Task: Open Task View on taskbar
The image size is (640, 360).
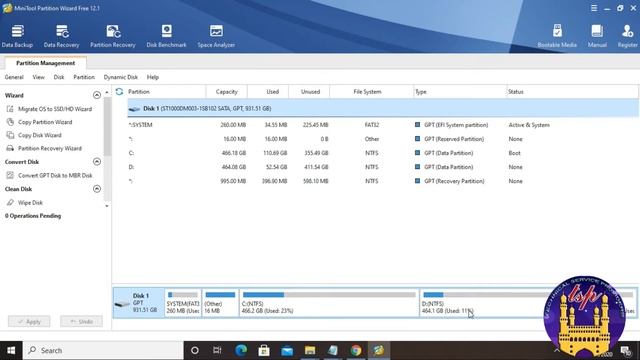Action: pos(217,350)
